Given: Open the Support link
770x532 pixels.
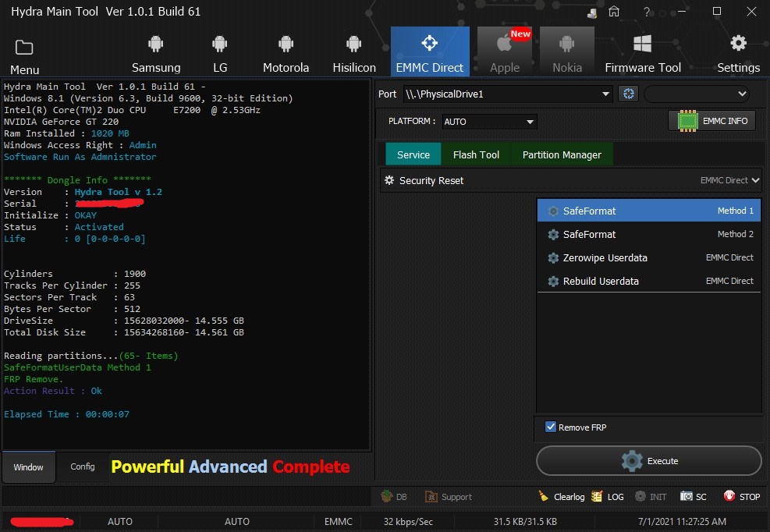Looking at the screenshot, I should tap(448, 497).
